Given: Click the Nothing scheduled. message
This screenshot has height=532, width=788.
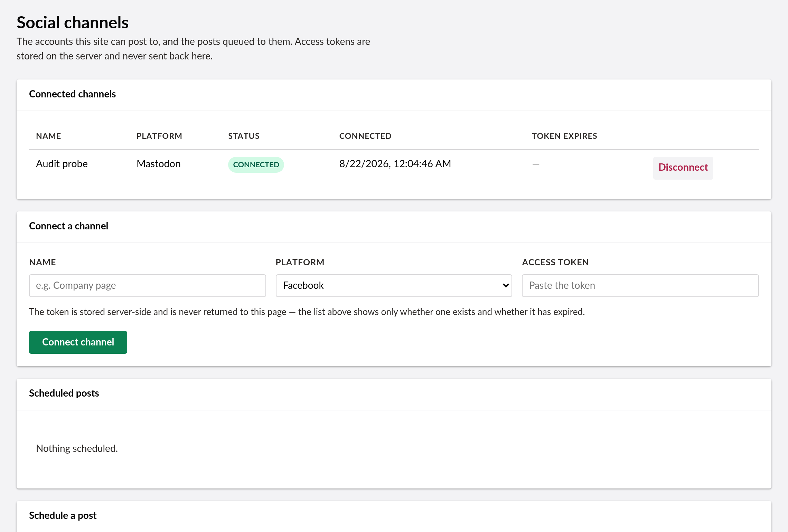Looking at the screenshot, I should pos(77,448).
